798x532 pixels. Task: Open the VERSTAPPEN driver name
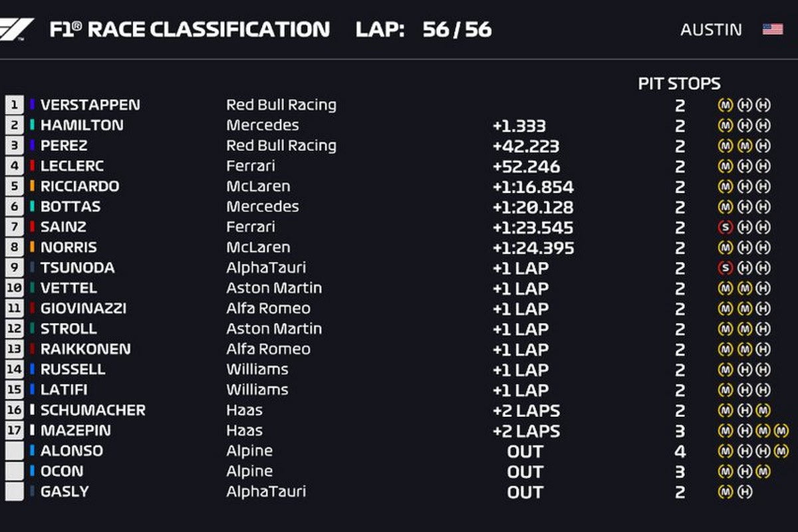coord(90,105)
